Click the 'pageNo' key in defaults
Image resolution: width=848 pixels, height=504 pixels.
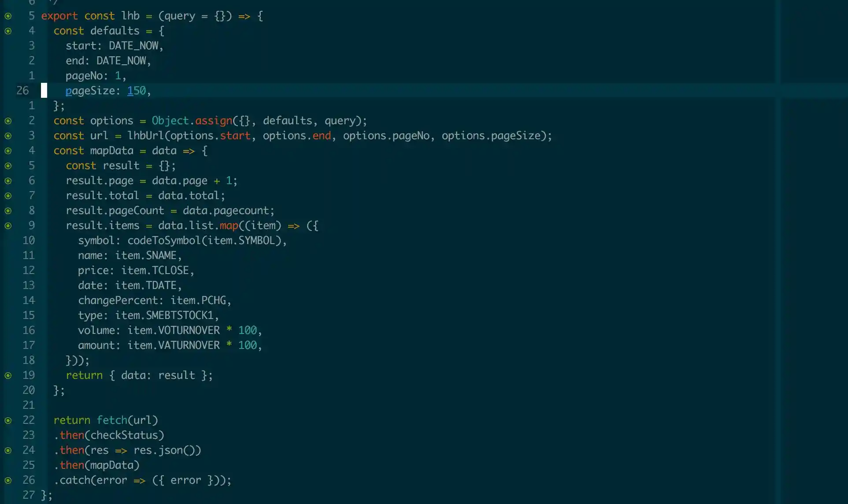[x=84, y=76]
